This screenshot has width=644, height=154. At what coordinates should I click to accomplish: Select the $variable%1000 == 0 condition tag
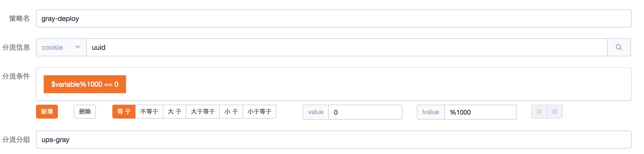(85, 84)
